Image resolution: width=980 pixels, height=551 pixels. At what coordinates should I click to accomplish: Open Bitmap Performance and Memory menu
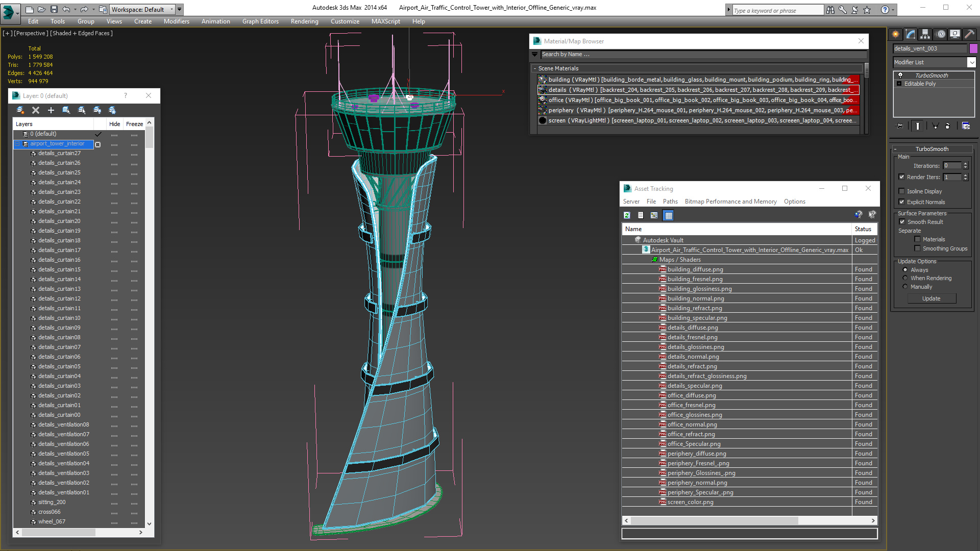tap(730, 202)
